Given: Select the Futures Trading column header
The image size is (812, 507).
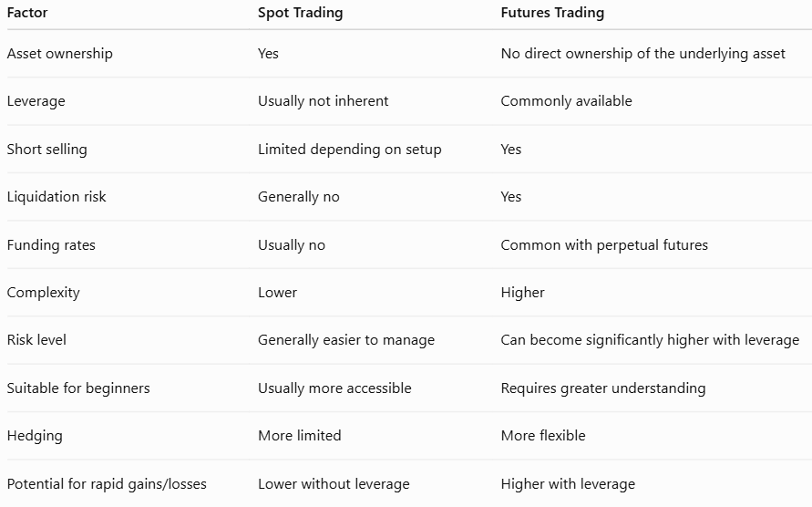Looking at the screenshot, I should point(552,13).
